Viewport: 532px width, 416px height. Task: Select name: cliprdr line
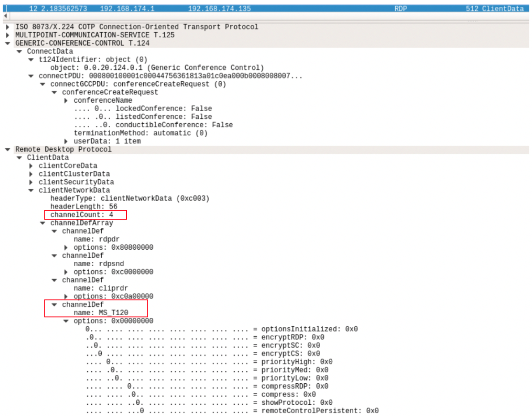point(101,288)
